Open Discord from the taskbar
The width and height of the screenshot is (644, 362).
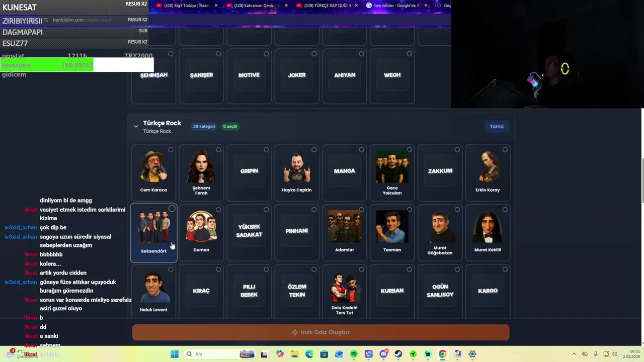click(383, 354)
